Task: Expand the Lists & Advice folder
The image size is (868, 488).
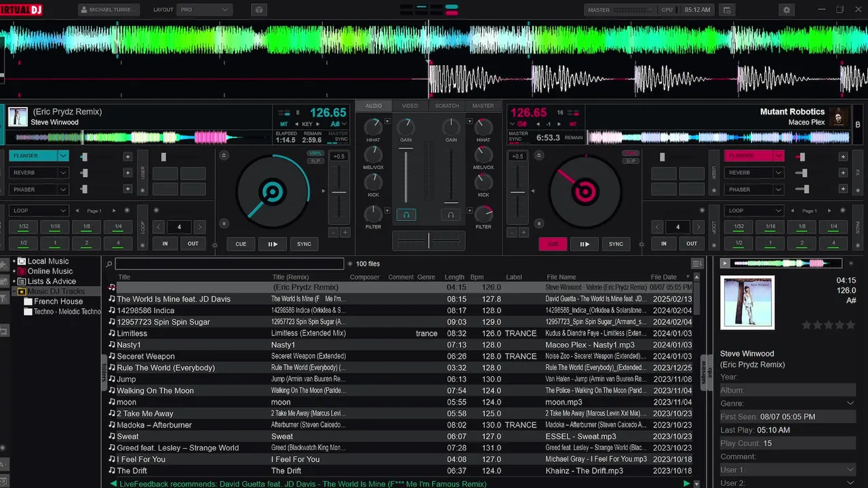Action: (x=14, y=281)
